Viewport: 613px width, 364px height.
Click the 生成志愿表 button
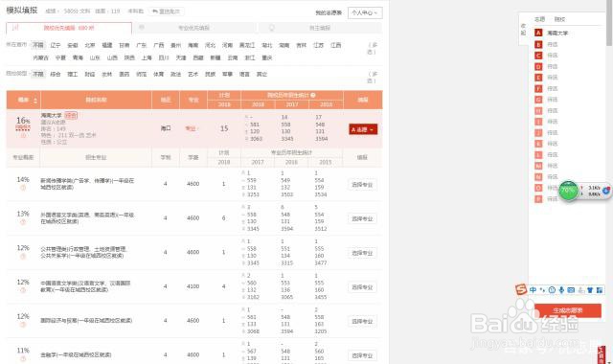(x=568, y=310)
